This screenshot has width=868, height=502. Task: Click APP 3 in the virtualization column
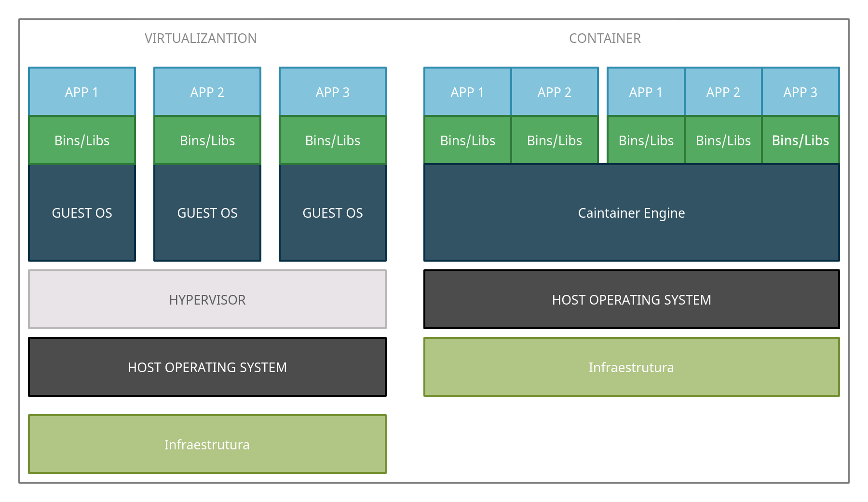coord(333,92)
